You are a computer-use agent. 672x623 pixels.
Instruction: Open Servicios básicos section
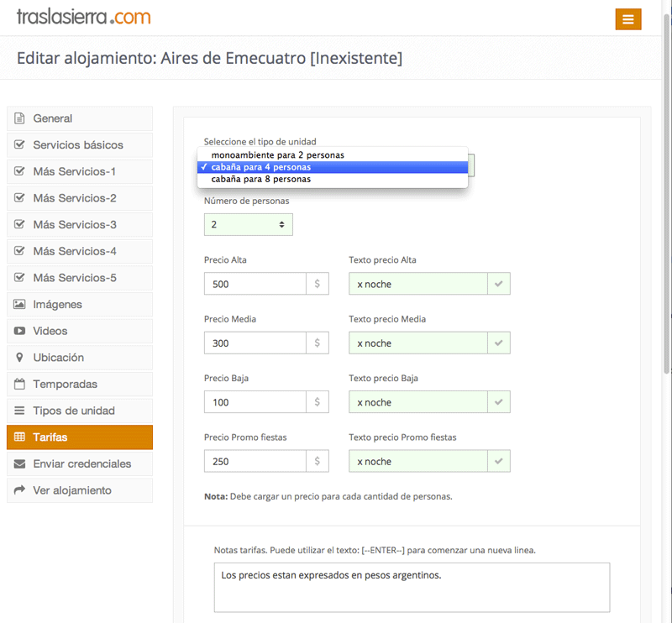[x=80, y=144]
